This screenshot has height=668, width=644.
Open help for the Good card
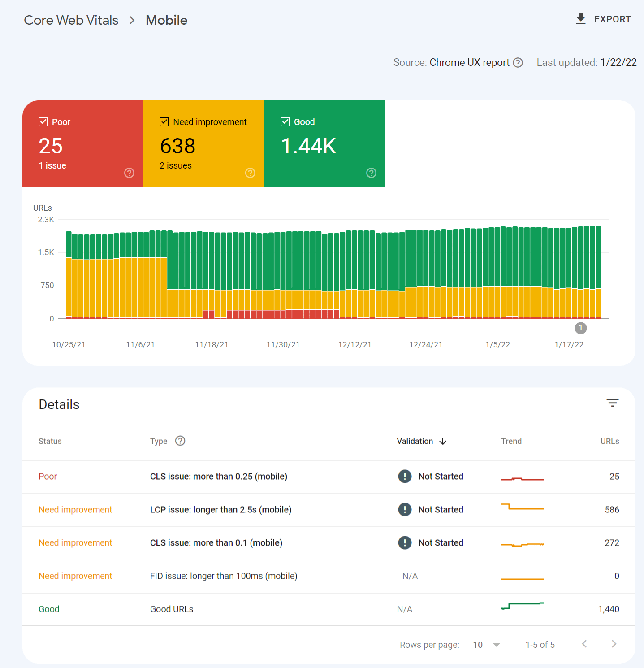tap(371, 173)
